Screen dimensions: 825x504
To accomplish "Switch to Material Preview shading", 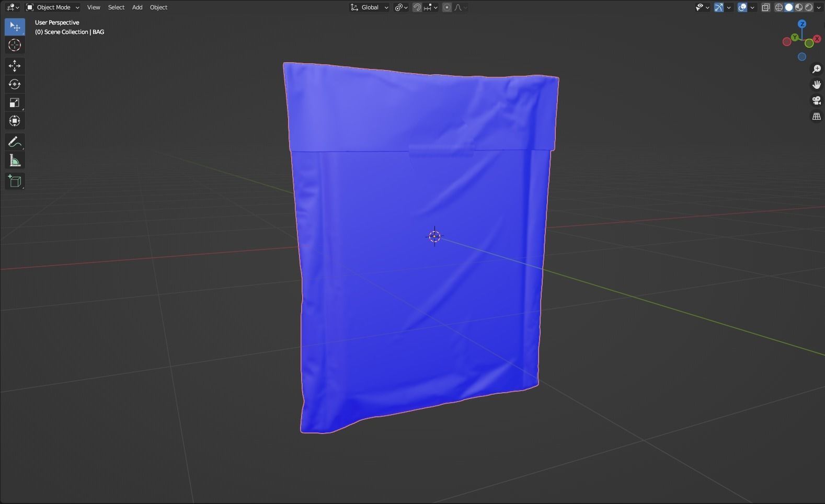I will 799,7.
